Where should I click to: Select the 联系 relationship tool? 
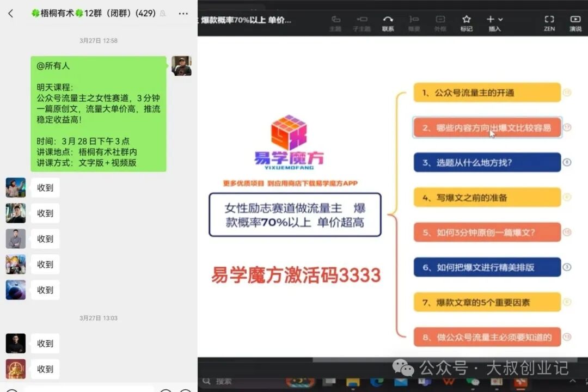(x=388, y=22)
